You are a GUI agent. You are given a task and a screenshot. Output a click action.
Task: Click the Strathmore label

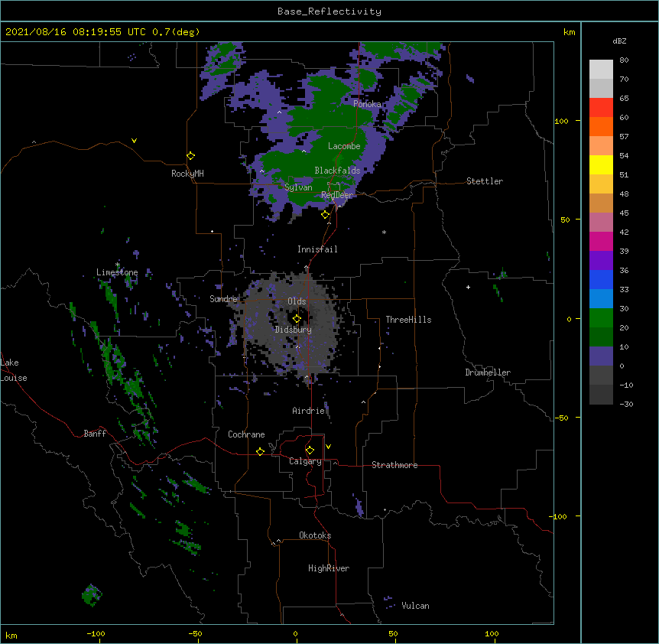(x=394, y=465)
